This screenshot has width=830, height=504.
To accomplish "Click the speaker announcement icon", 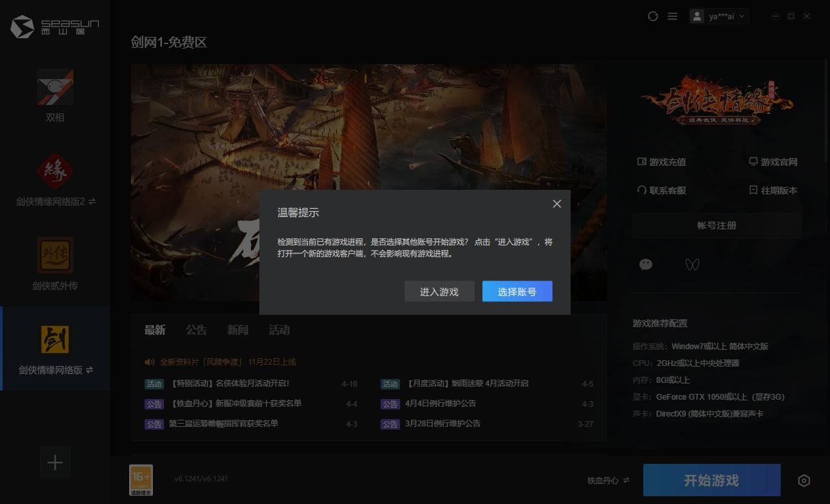I will 150,362.
